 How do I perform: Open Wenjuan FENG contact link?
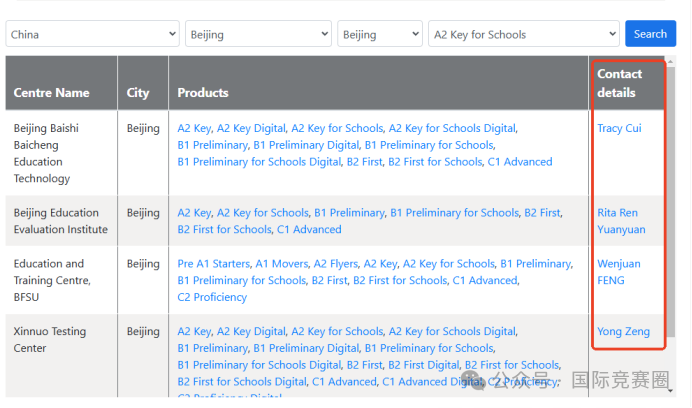pos(619,272)
